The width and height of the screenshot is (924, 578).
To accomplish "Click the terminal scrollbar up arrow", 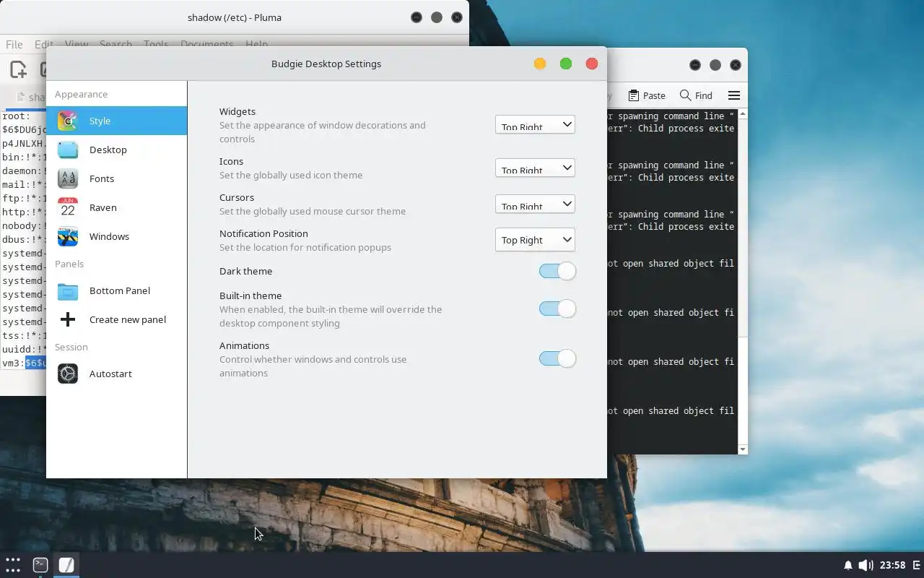I will pos(743,114).
